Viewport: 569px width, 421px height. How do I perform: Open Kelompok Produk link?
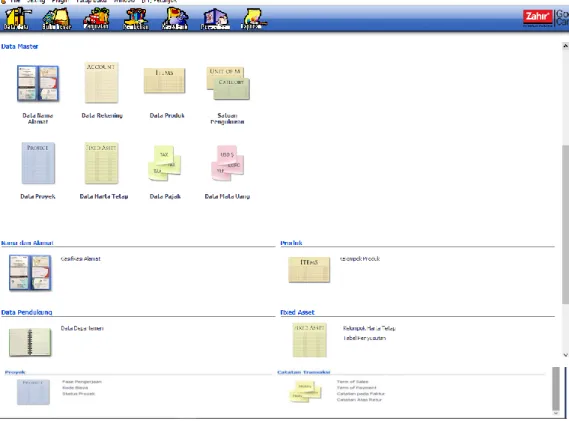(x=360, y=259)
